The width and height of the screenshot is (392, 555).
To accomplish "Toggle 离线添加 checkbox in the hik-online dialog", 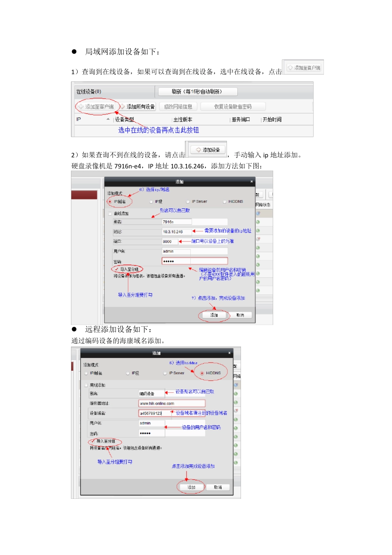I will click(x=86, y=385).
